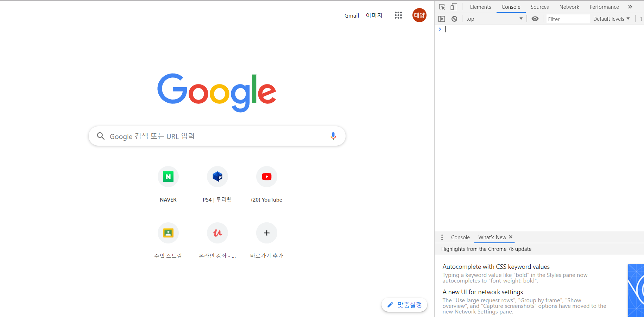Click the Google logo
The height and width of the screenshot is (317, 644).
pos(217,93)
